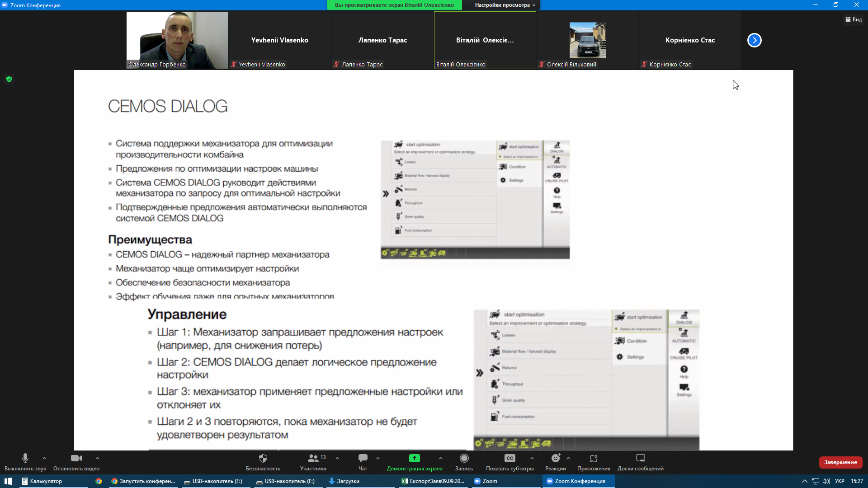Stop video using camera icon
The height and width of the screenshot is (488, 868).
pos(76,462)
